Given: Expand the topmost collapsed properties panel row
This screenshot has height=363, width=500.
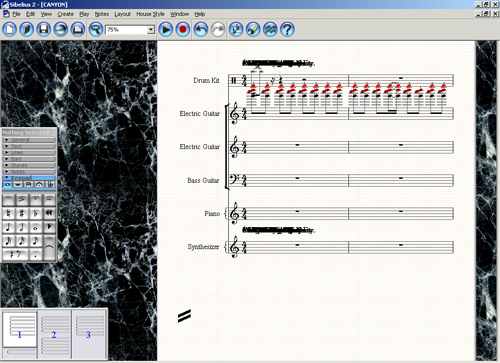Looking at the screenshot, I should pyautogui.click(x=30, y=140).
